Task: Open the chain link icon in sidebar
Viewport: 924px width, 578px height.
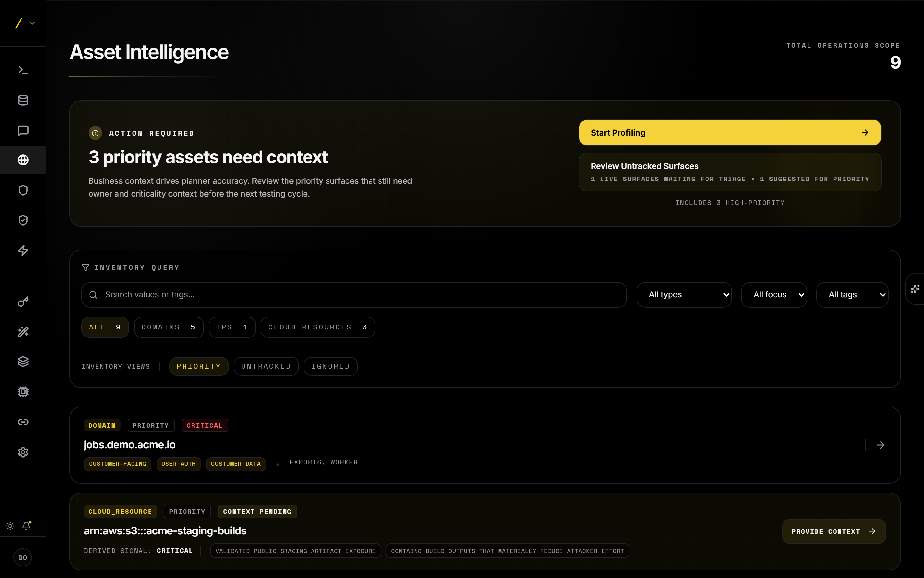Action: click(x=23, y=422)
